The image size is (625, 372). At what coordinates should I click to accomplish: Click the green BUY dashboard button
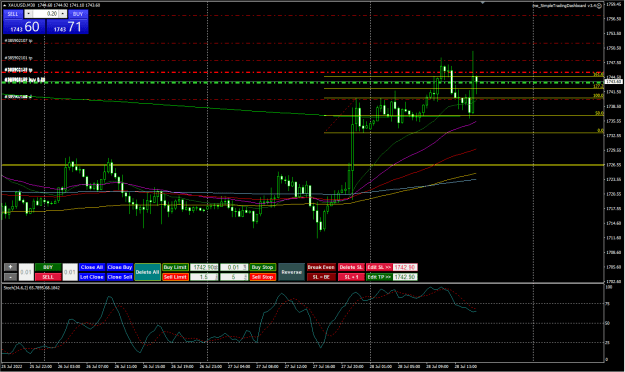coord(48,267)
